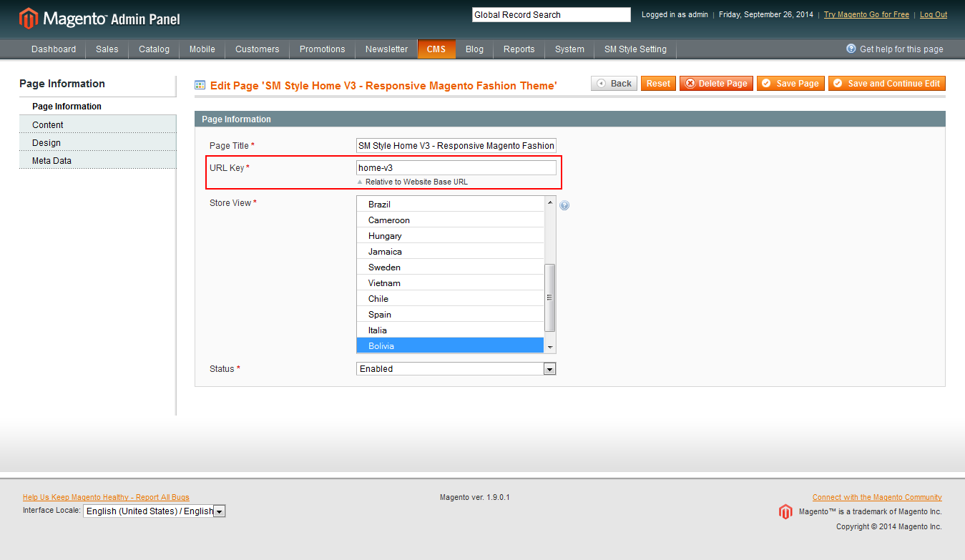Image resolution: width=965 pixels, height=560 pixels.
Task: Click the URL Key input field
Action: tap(456, 167)
